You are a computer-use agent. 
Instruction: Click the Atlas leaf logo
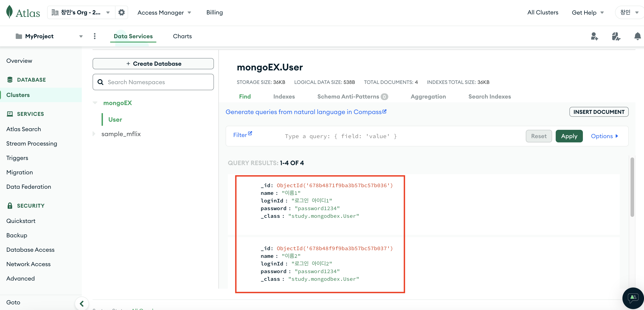(x=9, y=12)
